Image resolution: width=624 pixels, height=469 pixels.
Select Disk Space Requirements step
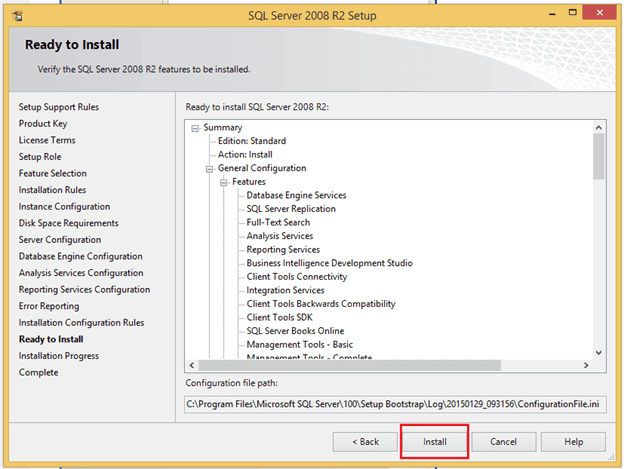(x=68, y=223)
